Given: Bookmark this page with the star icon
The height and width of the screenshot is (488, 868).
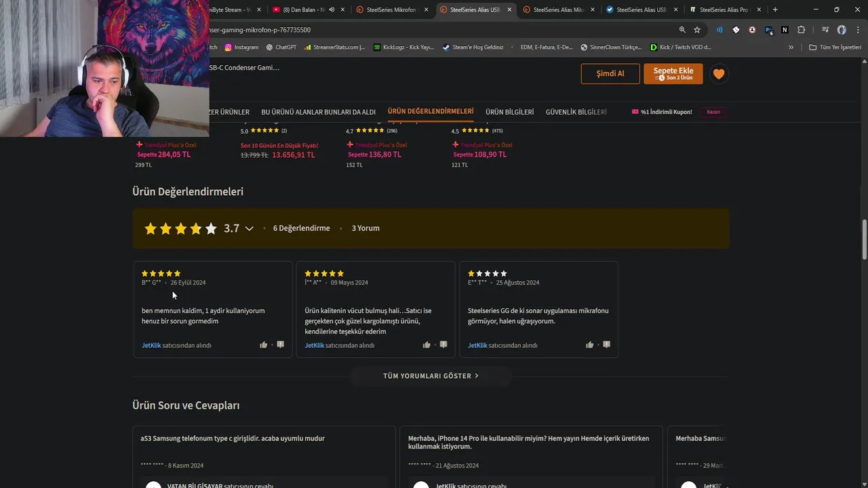Looking at the screenshot, I should [697, 30].
